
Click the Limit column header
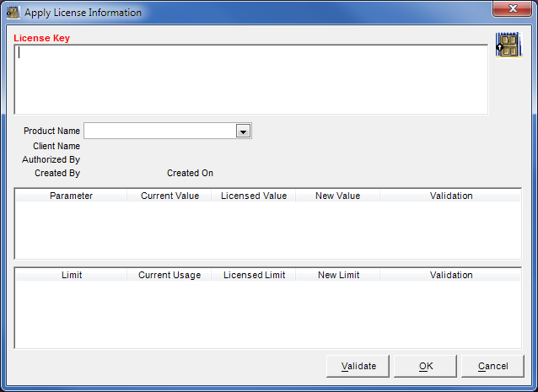coord(71,275)
